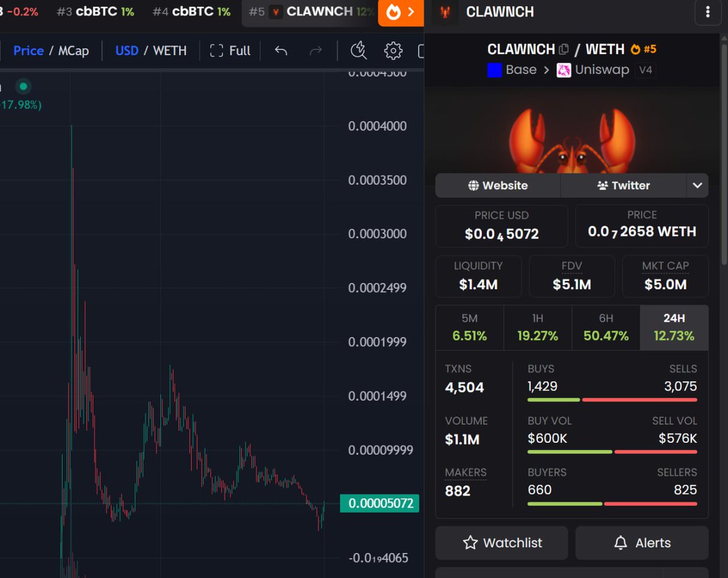Switch chart to MCap mode
Screen dimensions: 728x578
point(73,51)
